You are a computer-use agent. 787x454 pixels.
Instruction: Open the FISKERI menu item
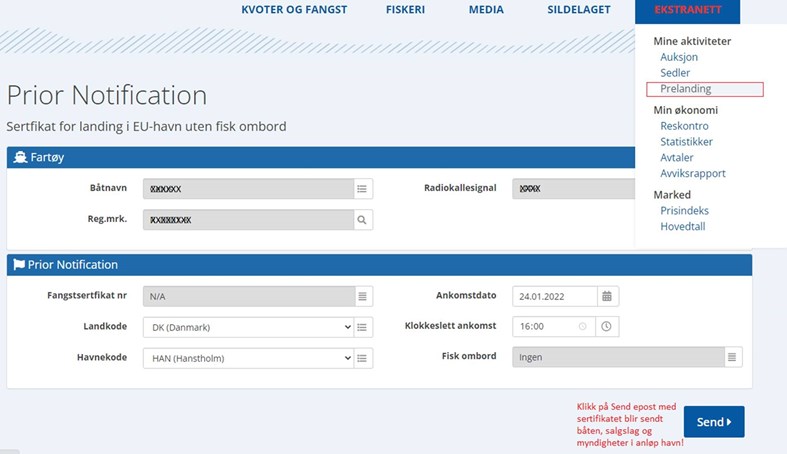click(x=406, y=10)
